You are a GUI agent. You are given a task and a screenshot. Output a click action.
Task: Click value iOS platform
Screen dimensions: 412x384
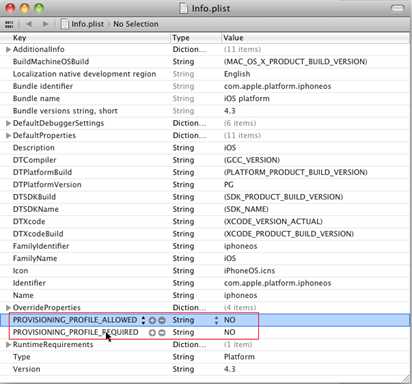coord(246,99)
